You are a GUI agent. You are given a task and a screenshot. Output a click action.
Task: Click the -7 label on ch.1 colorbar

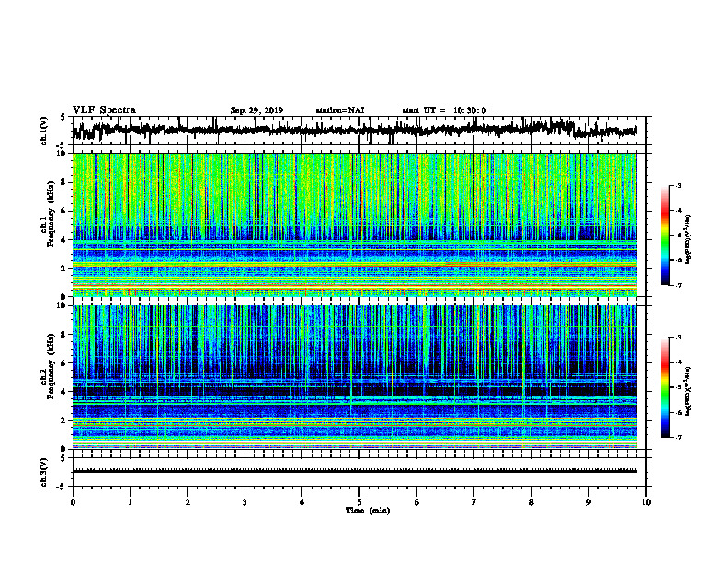pyautogui.click(x=678, y=285)
